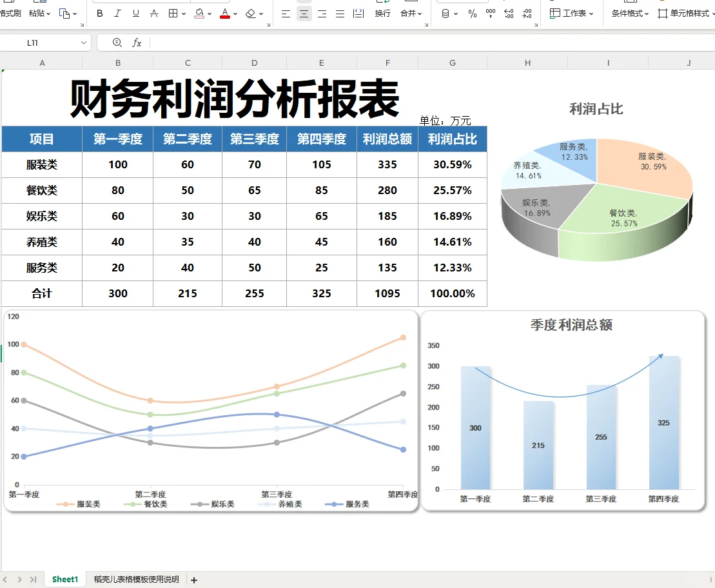Image resolution: width=715 pixels, height=588 pixels.
Task: Click the 服务类 legend entry in line chart
Action: (x=348, y=504)
